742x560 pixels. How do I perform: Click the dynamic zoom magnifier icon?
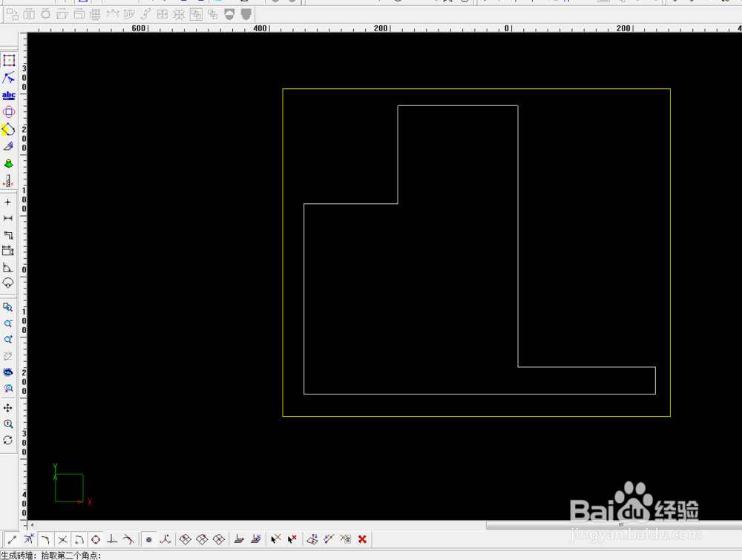click(8, 424)
